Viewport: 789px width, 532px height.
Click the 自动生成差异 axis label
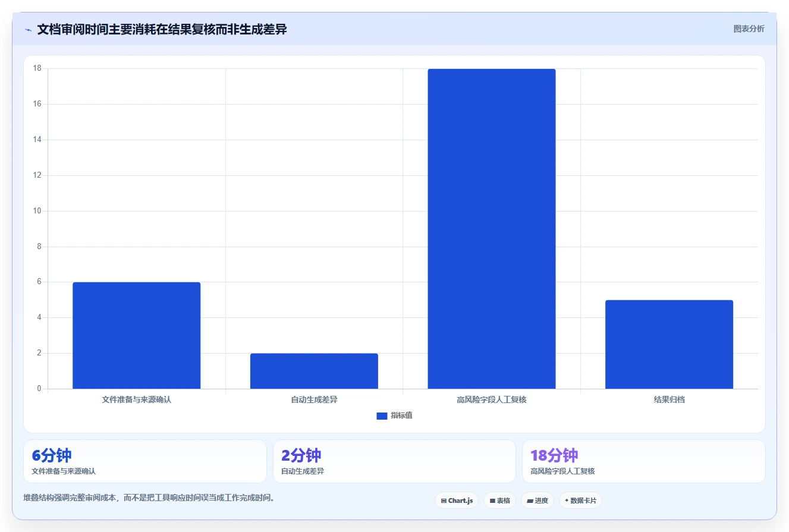[314, 399]
